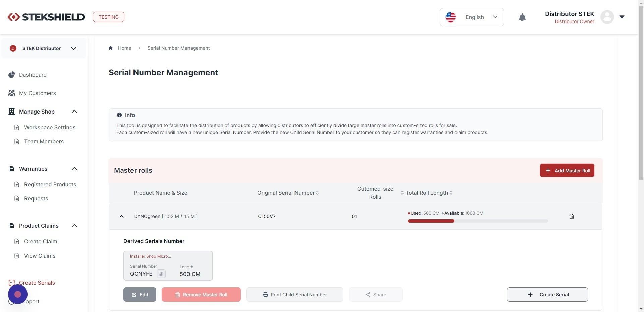Open the notifications bell
Viewport: 644px width, 312px height.
522,17
